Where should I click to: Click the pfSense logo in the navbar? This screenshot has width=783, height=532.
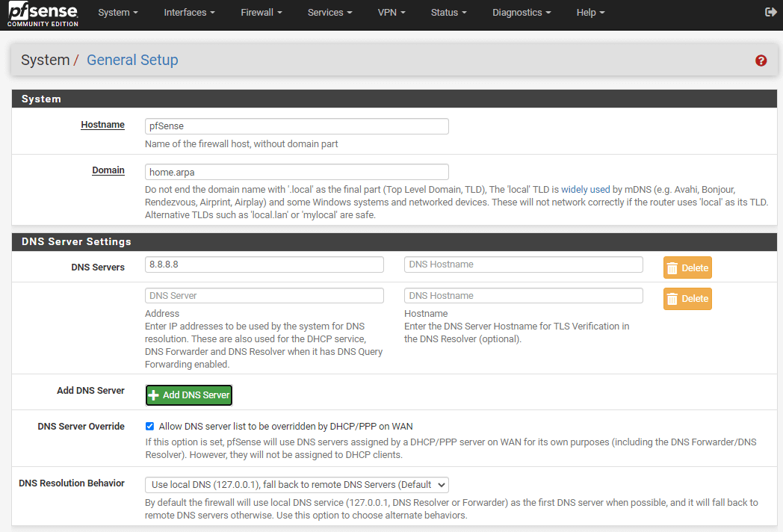[x=43, y=13]
